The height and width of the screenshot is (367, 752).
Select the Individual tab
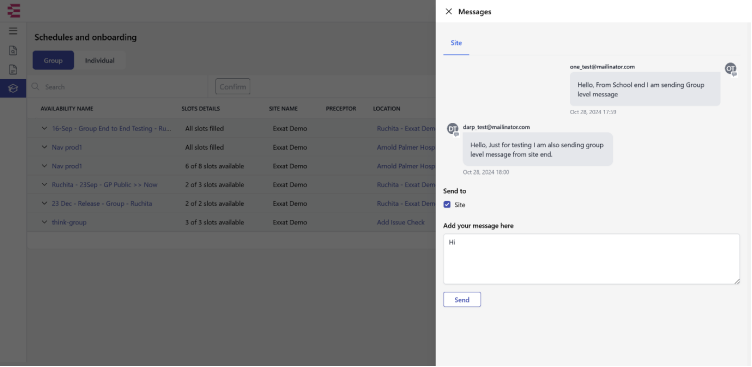100,60
